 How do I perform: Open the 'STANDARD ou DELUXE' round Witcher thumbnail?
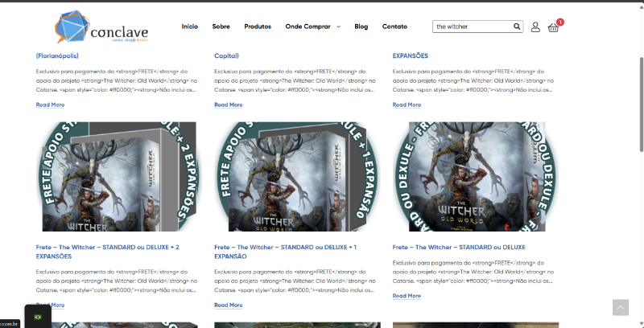(x=476, y=177)
